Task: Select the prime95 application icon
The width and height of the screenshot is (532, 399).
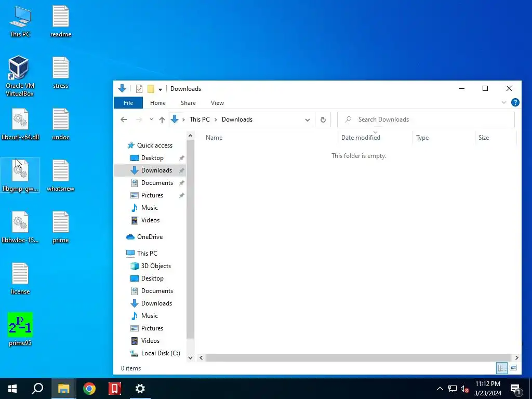Action: coord(20,329)
